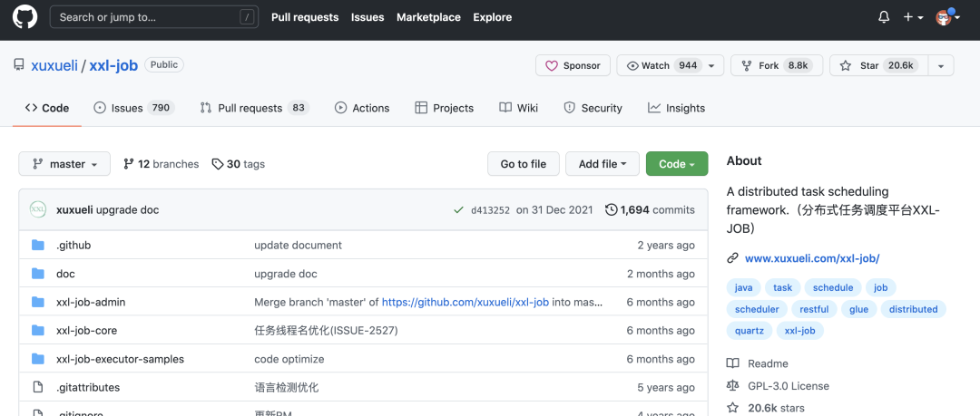Open the xxl-job repository name link
Image resolution: width=980 pixels, height=416 pixels.
click(113, 65)
